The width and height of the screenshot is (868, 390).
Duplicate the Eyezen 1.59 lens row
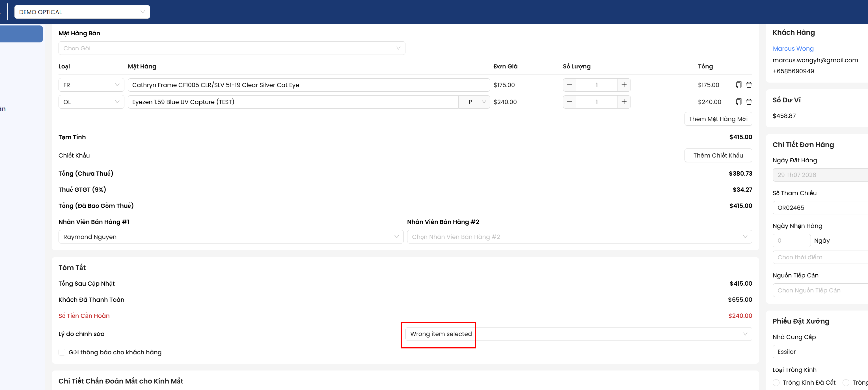pos(738,102)
